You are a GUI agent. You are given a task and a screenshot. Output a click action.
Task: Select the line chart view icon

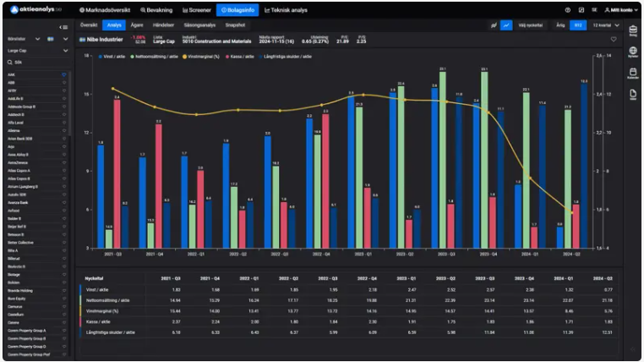click(506, 25)
